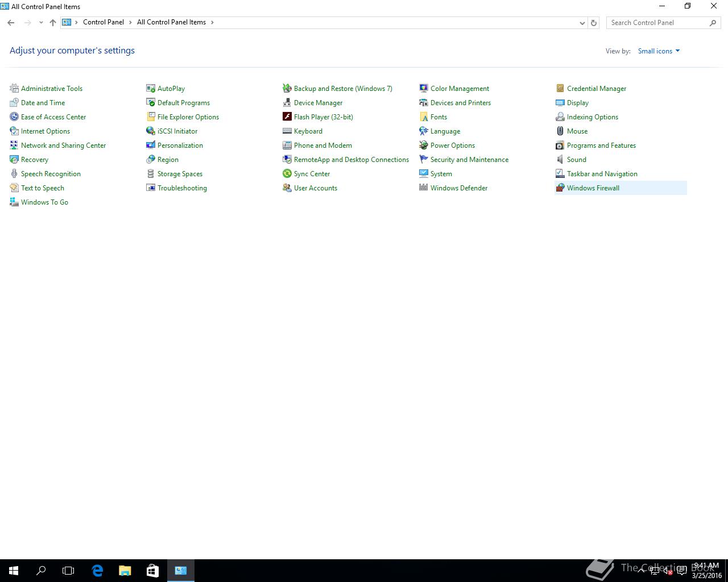The image size is (728, 582).
Task: Expand the root breadcrumb chevron before Control Panel
Action: (76, 22)
